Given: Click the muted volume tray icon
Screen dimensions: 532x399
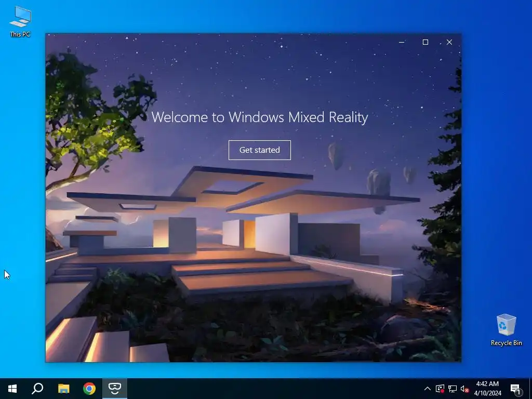Looking at the screenshot, I should [465, 389].
